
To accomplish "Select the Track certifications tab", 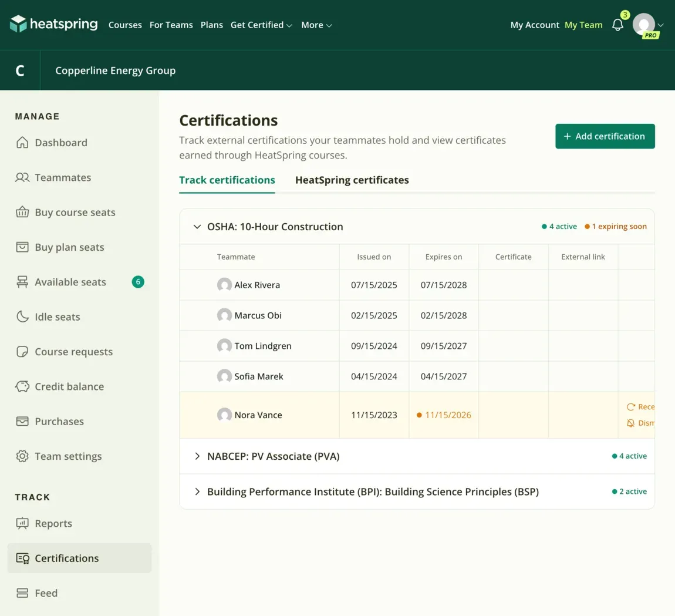I will coord(227,180).
